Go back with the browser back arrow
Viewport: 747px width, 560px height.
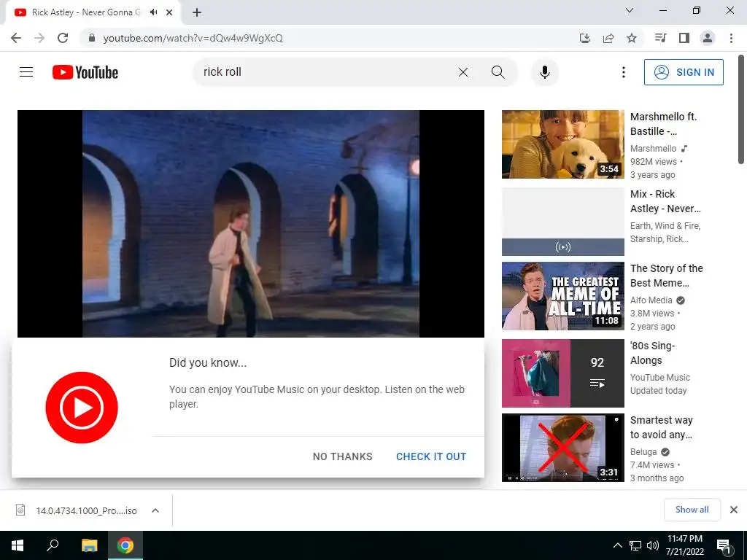click(x=16, y=38)
